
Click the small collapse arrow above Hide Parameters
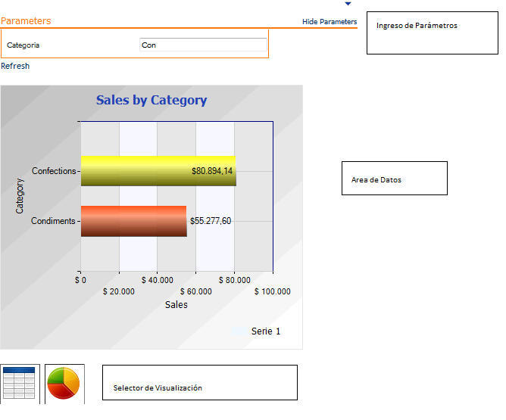click(348, 4)
